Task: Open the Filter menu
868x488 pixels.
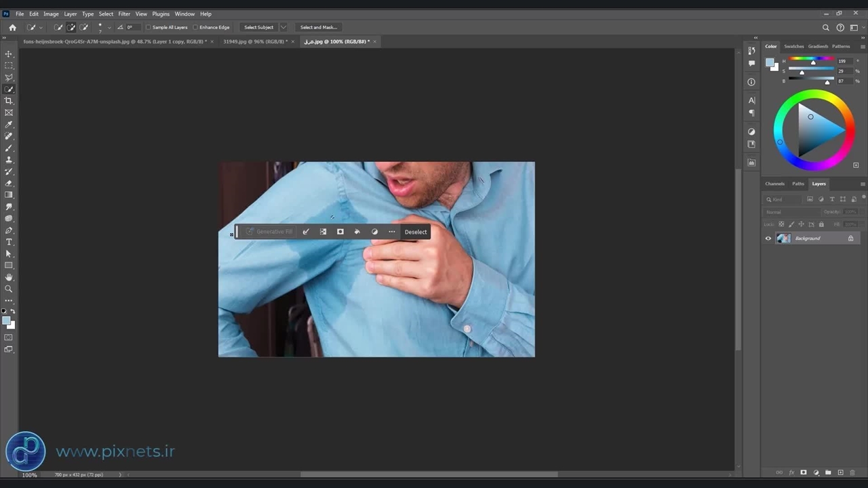Action: tap(124, 14)
